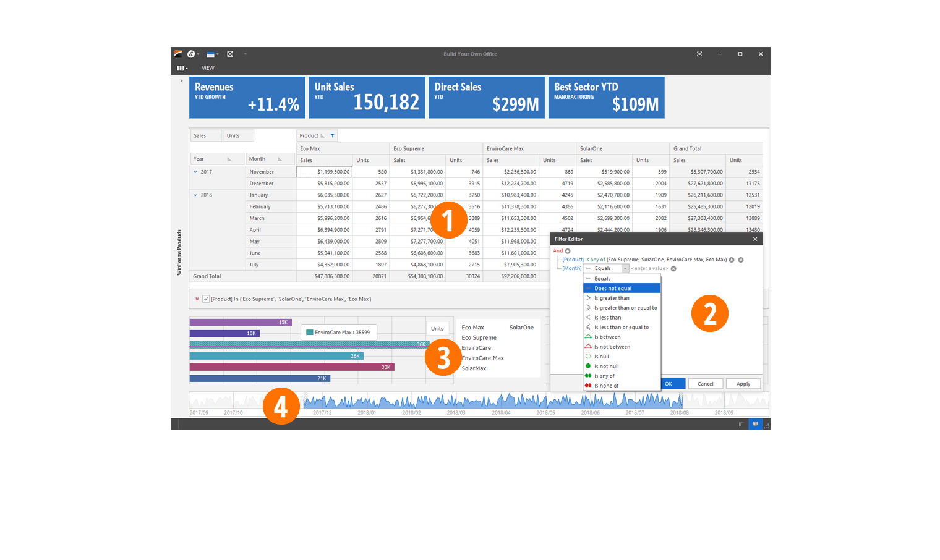The height and width of the screenshot is (560, 940).
Task: Uncheck the Product filter checkbox
Action: (x=206, y=299)
